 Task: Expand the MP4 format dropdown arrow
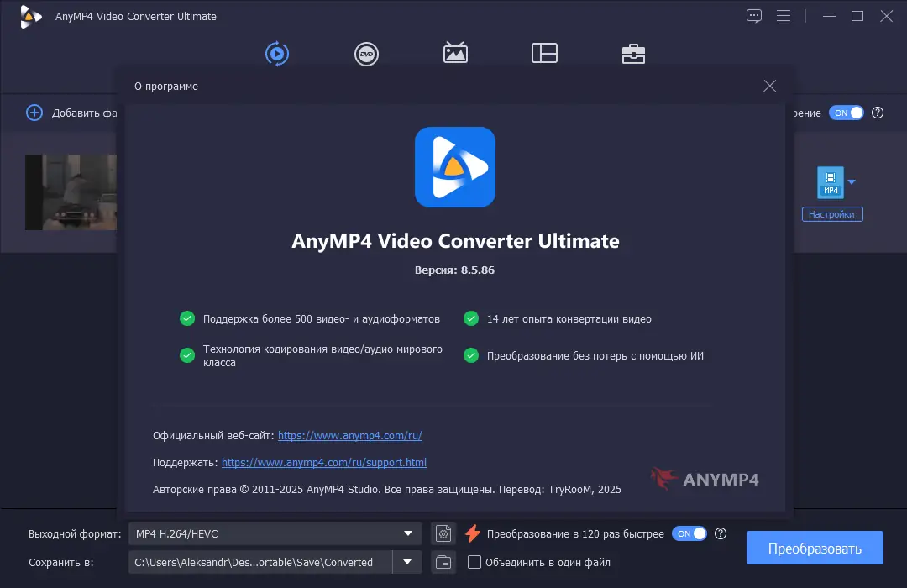point(852,181)
